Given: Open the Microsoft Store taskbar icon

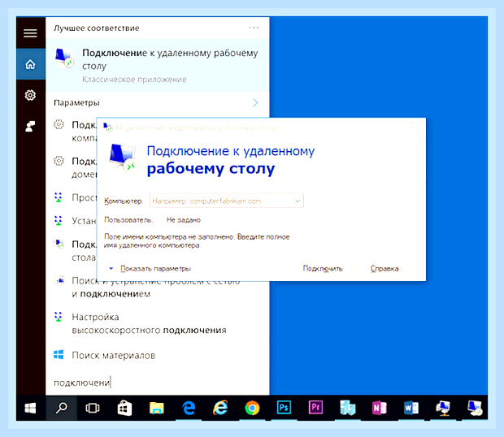Looking at the screenshot, I should coord(124,408).
